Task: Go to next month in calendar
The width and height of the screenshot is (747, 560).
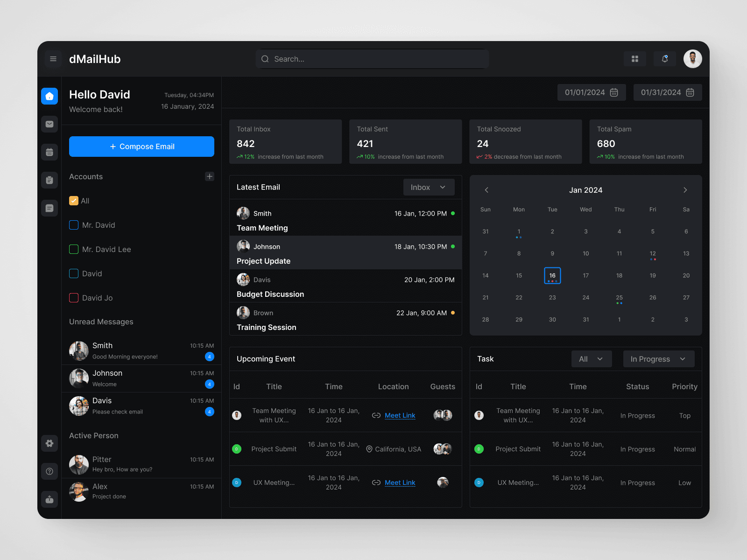Action: (685, 190)
